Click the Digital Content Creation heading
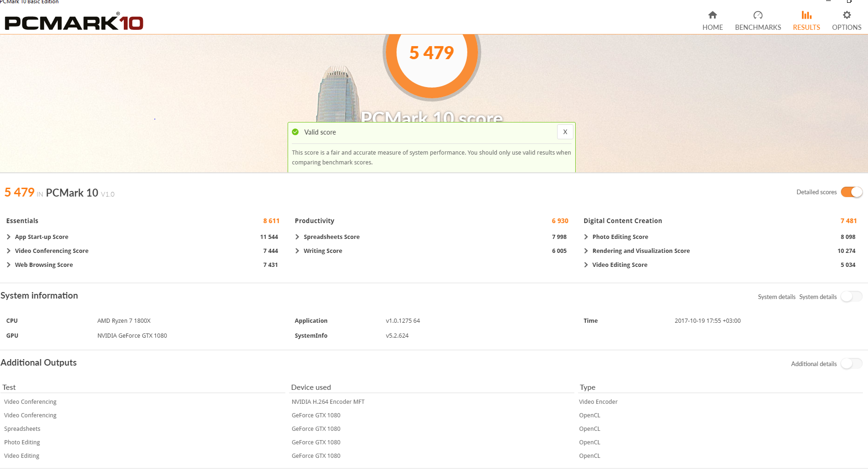Image resolution: width=868 pixels, height=476 pixels. click(623, 221)
